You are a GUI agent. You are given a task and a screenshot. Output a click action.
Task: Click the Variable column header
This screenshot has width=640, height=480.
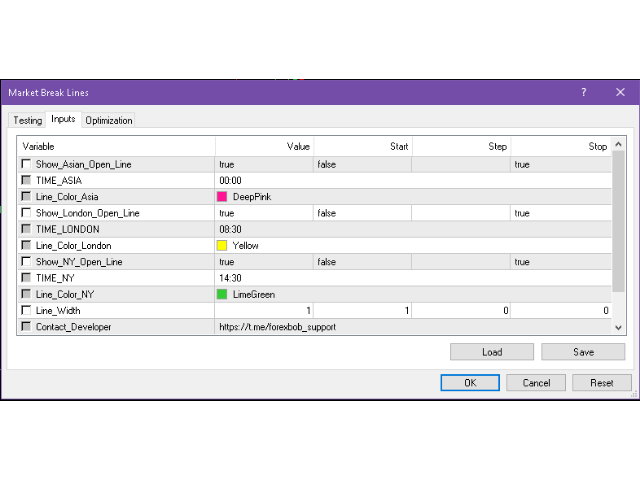click(x=116, y=146)
